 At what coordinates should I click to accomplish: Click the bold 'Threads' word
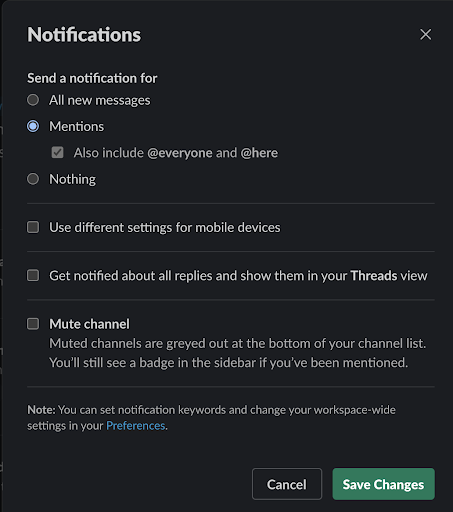374,276
